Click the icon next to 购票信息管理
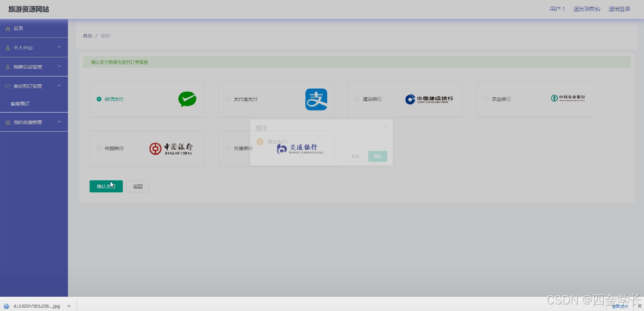Screen dimensions: 644x311 8,67
